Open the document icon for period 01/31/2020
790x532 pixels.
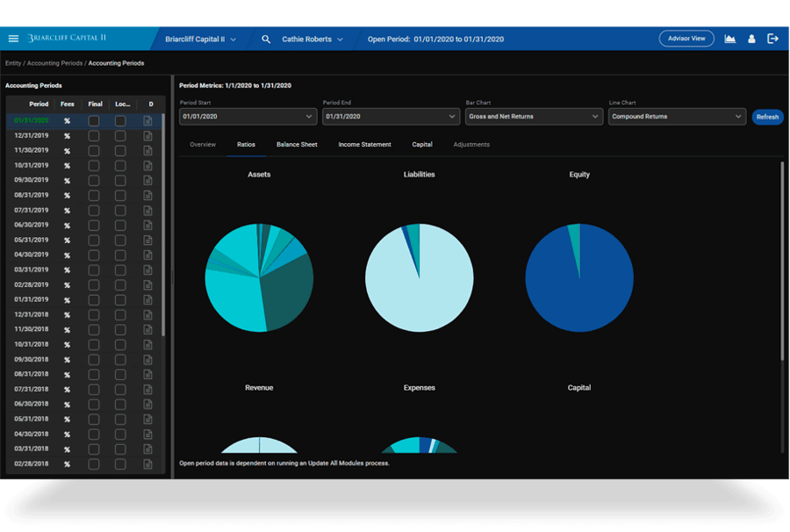pyautogui.click(x=147, y=119)
